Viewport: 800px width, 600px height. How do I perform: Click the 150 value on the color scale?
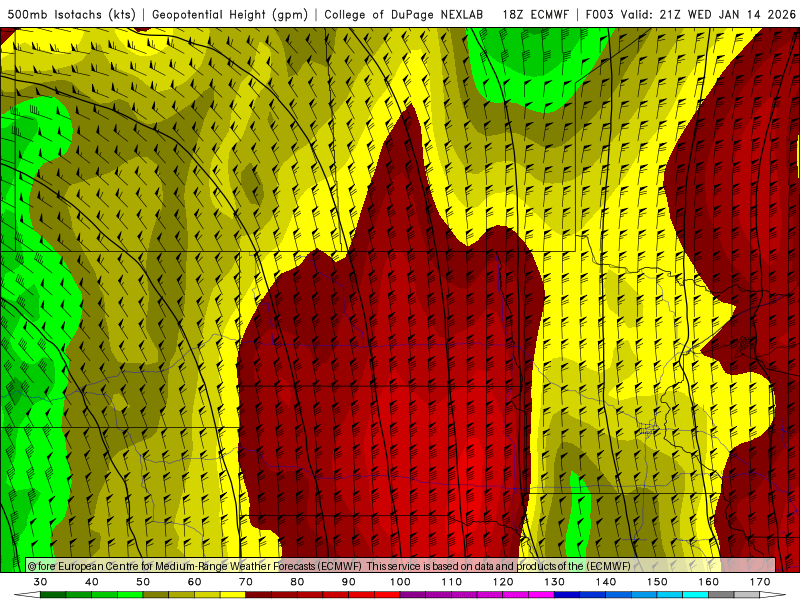point(657,582)
